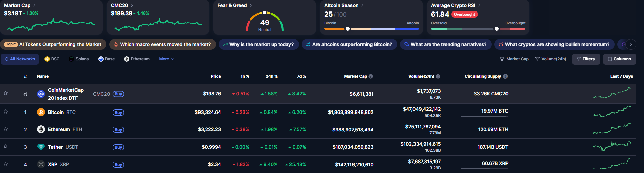Star the XRP row to watchlist
Image resolution: width=644 pixels, height=173 pixels.
[6, 164]
